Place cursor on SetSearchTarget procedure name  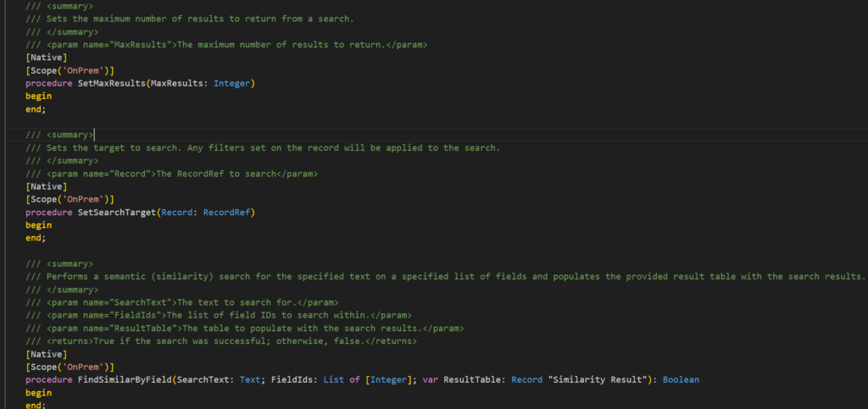(118, 213)
